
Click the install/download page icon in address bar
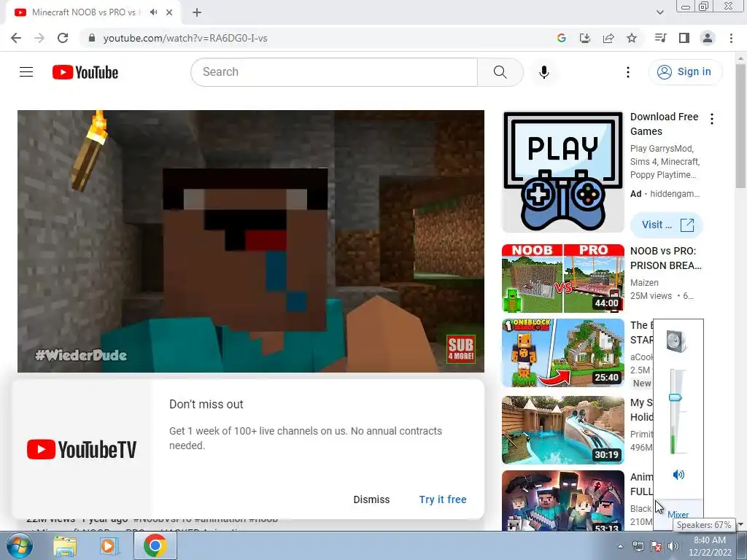coord(585,38)
